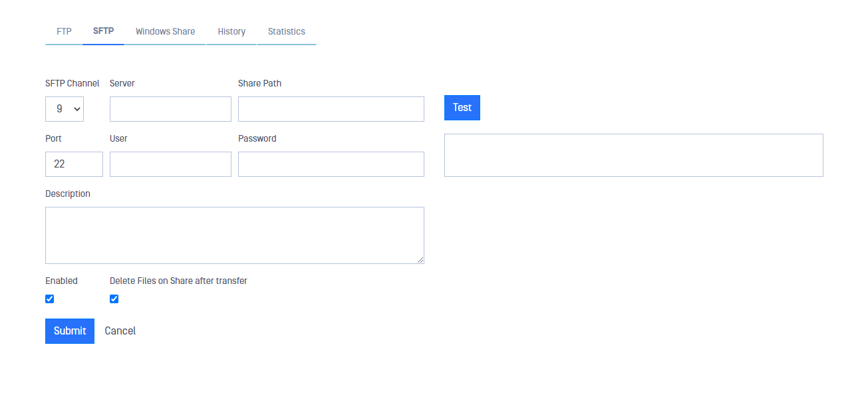Open the Windows Share tab
Image resolution: width=868 pixels, height=395 pixels.
click(x=165, y=31)
